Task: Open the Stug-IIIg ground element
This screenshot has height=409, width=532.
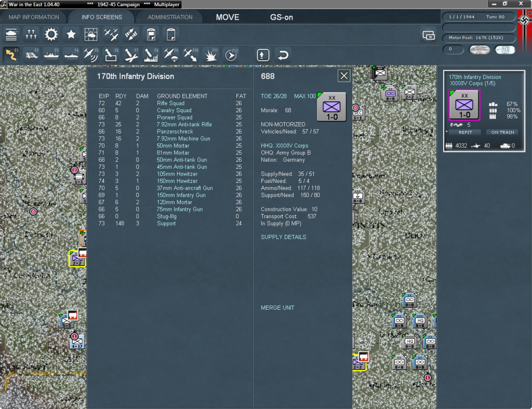Action: click(167, 216)
